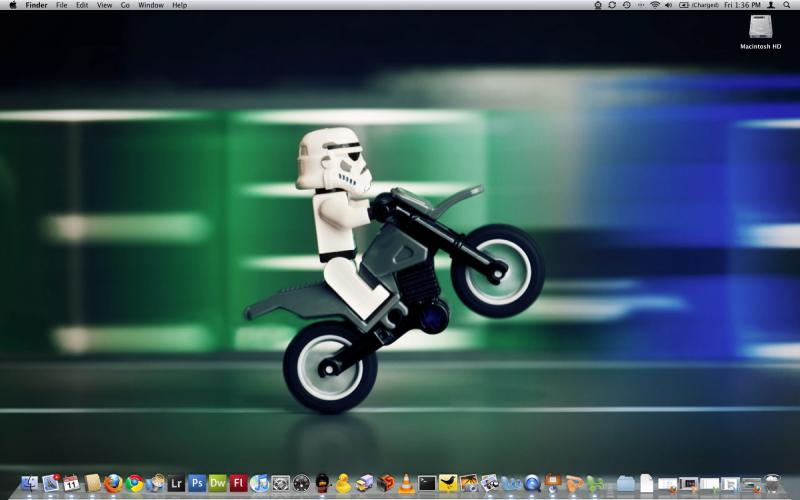The image size is (800, 500).
Task: Open the blue folder stack in Dock
Action: click(625, 483)
